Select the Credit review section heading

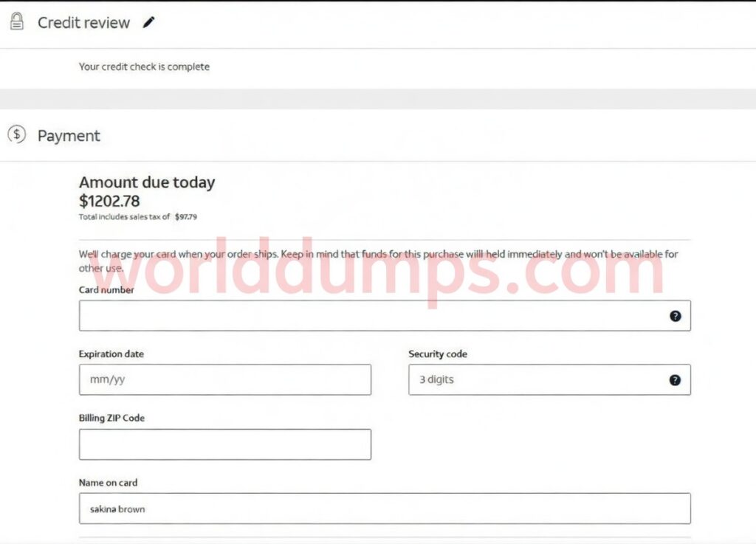(83, 23)
